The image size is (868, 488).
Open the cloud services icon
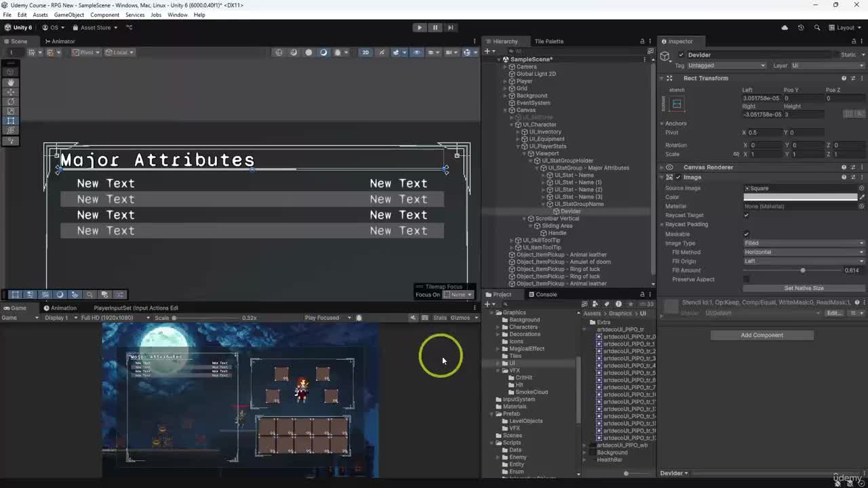pyautogui.click(x=785, y=28)
